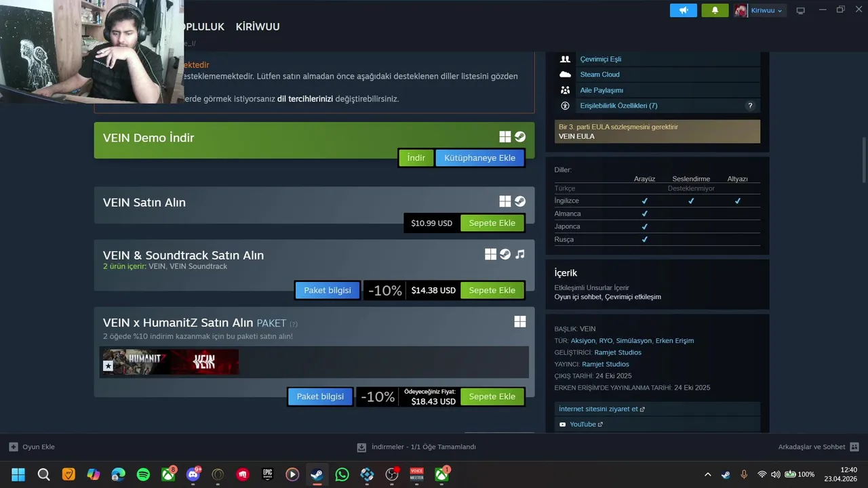This screenshot has width=868, height=488.
Task: Open the YouTube link
Action: tap(656, 424)
